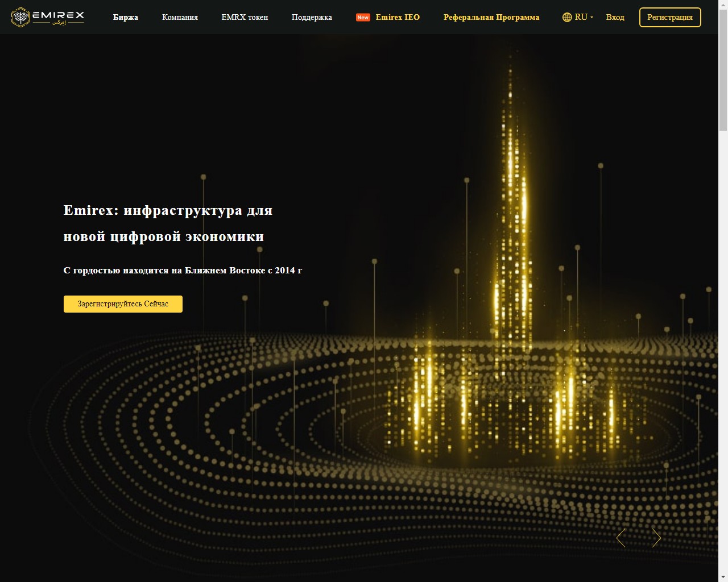The width and height of the screenshot is (728, 582).
Task: Open the Компания menu item
Action: pos(180,17)
